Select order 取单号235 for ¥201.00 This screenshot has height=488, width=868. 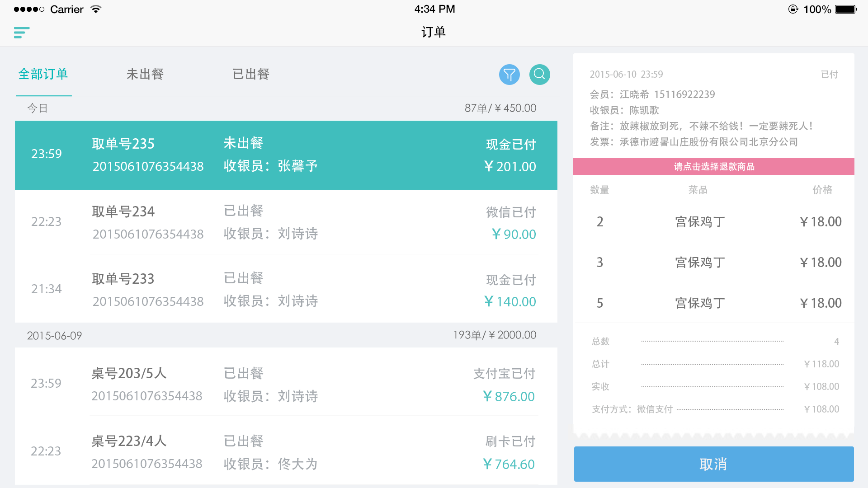click(x=286, y=155)
